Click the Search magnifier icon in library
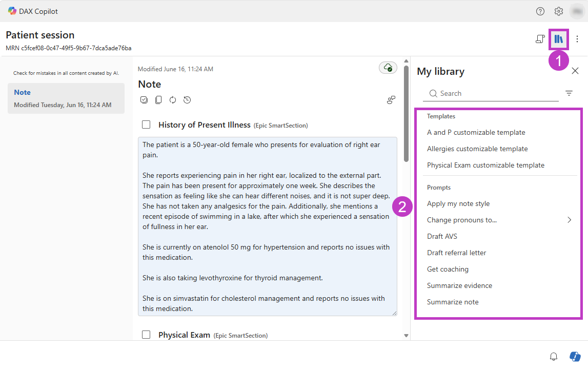This screenshot has height=372, width=588. [433, 93]
